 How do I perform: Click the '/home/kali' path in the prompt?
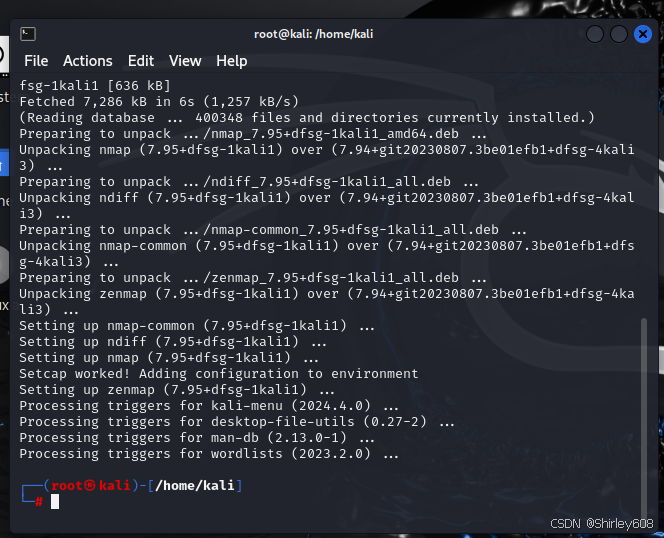194,485
